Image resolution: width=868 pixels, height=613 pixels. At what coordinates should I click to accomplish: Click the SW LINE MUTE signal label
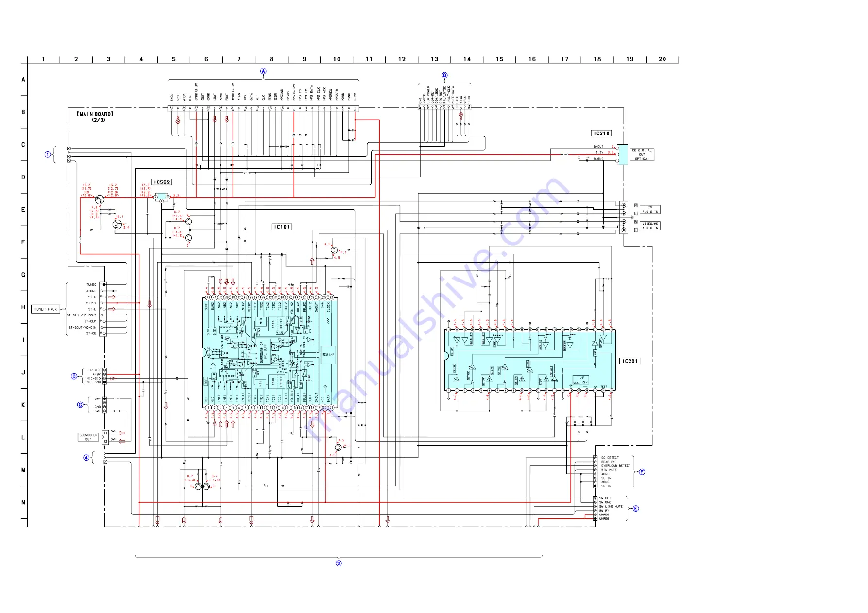click(611, 507)
